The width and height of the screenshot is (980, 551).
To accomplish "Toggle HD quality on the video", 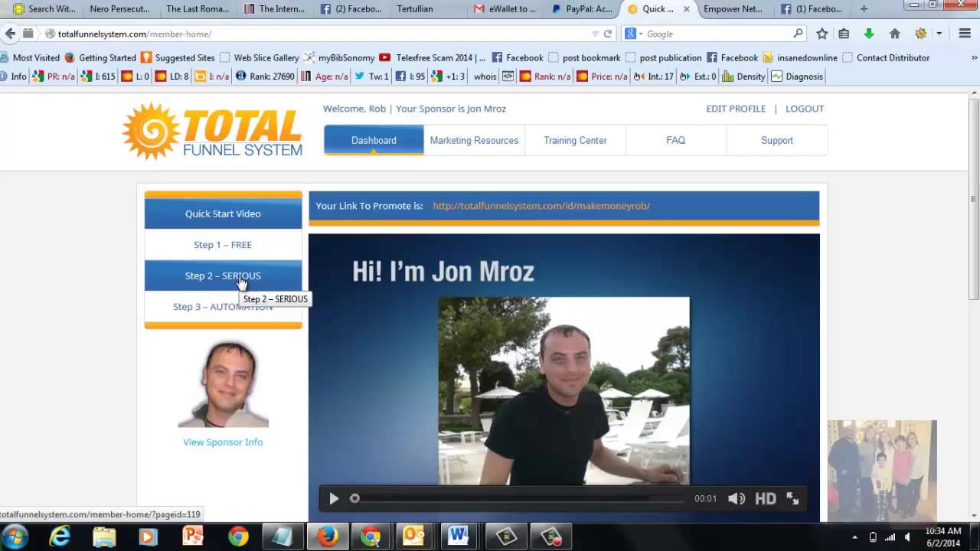I will (x=766, y=499).
